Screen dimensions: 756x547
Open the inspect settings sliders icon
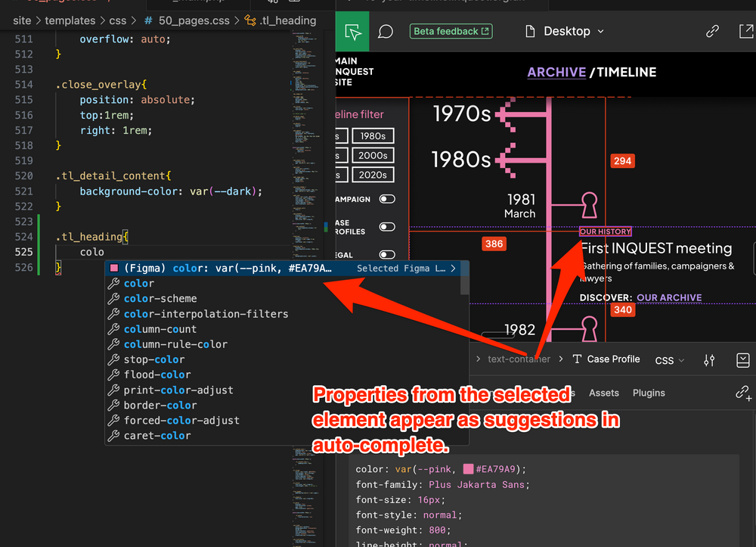(x=709, y=360)
